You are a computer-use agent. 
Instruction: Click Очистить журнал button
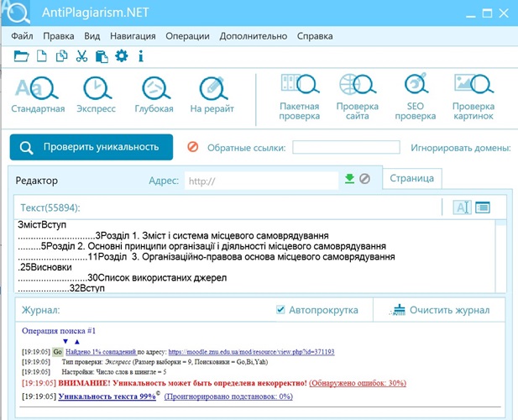click(x=440, y=310)
